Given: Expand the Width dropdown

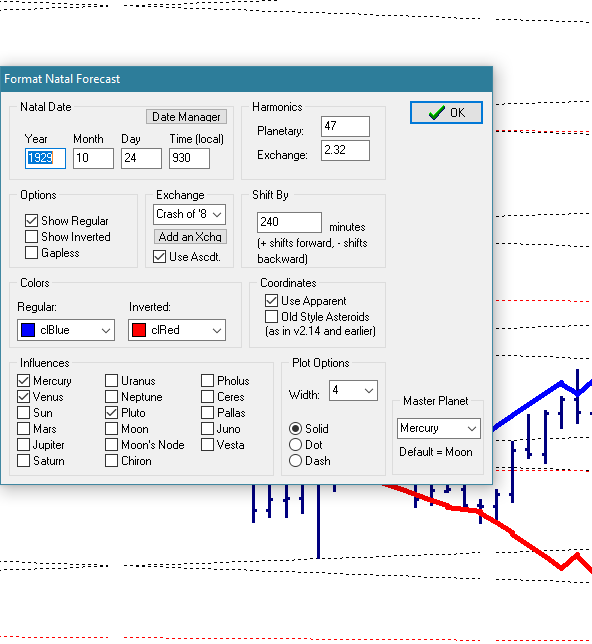Looking at the screenshot, I should 353,391.
